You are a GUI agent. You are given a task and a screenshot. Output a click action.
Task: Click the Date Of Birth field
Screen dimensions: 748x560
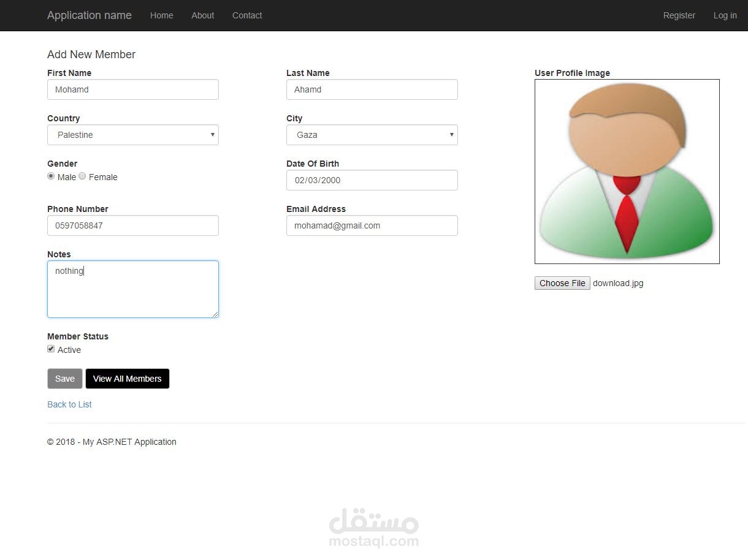(372, 180)
